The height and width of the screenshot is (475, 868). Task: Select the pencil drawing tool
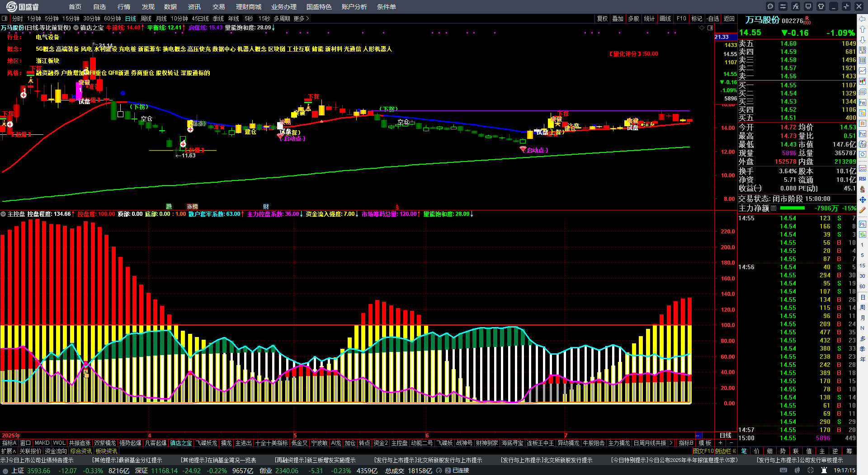click(x=863, y=210)
